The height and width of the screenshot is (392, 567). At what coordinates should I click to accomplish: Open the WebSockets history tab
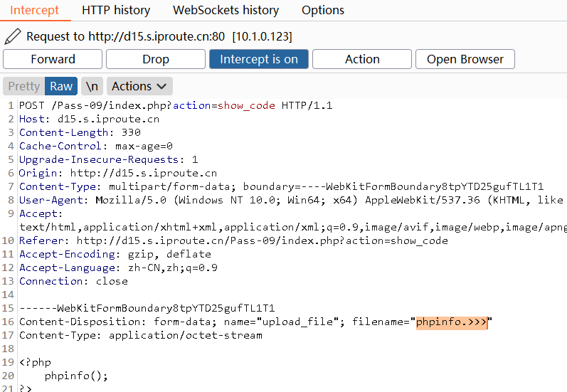click(x=226, y=10)
